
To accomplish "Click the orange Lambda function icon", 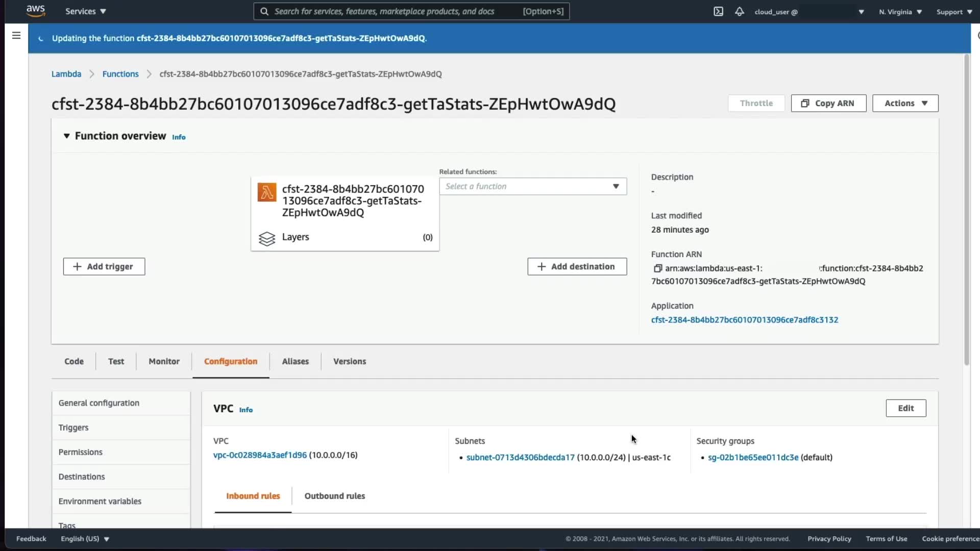I will [x=266, y=192].
